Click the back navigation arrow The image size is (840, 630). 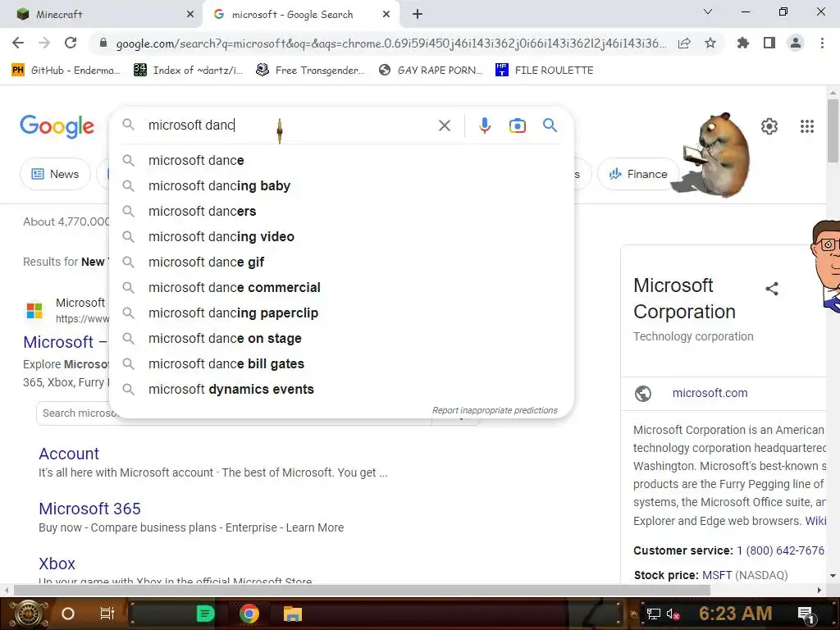coord(18,43)
